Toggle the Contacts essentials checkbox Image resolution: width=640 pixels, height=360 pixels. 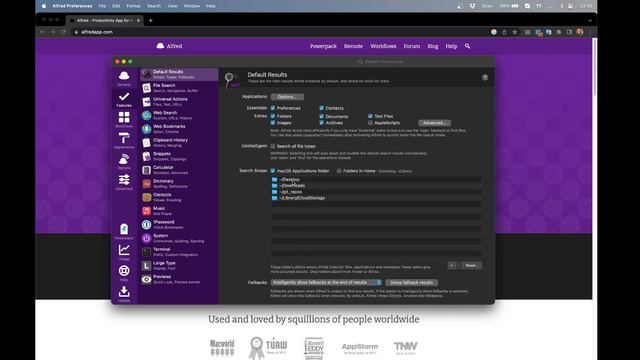[x=322, y=108]
